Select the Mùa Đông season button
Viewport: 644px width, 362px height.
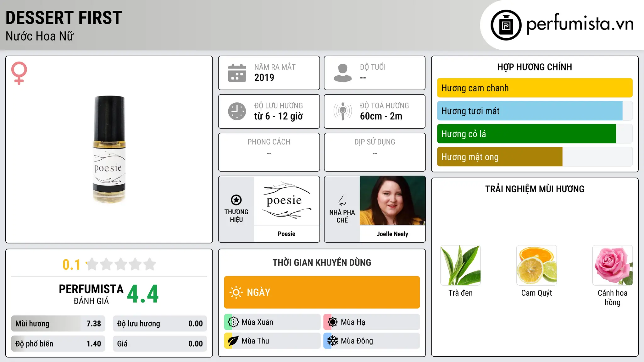point(371,341)
